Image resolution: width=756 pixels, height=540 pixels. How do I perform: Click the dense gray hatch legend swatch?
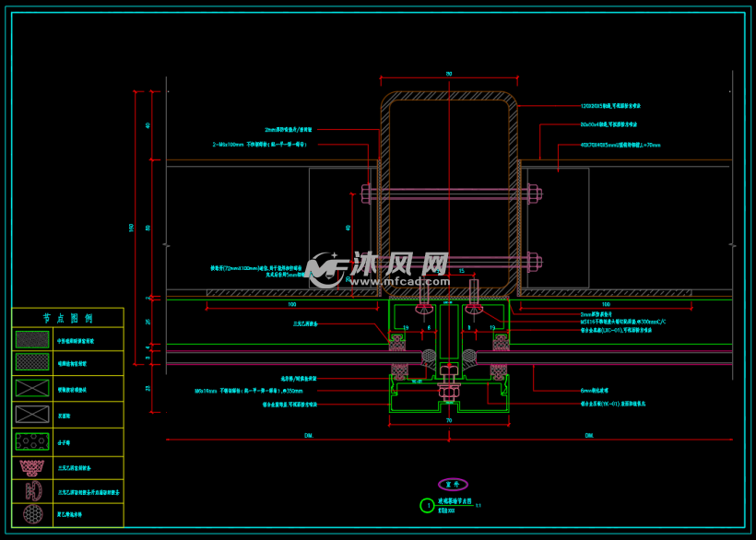pyautogui.click(x=32, y=340)
